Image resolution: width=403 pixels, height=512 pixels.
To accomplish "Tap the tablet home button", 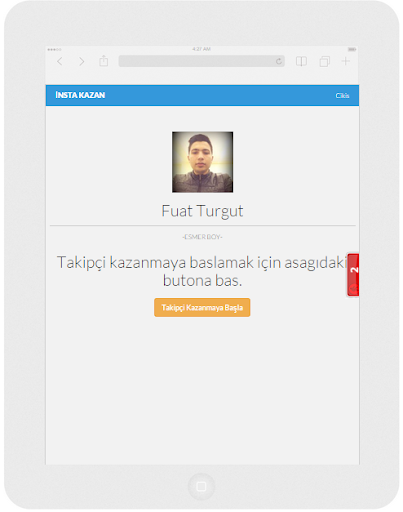I will pyautogui.click(x=201, y=487).
